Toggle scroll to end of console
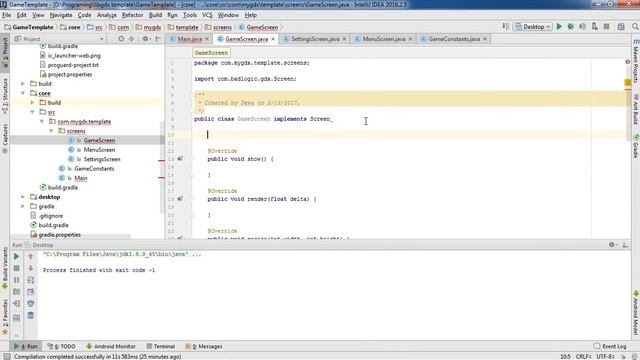This screenshot has height=360, width=640. click(x=31, y=292)
